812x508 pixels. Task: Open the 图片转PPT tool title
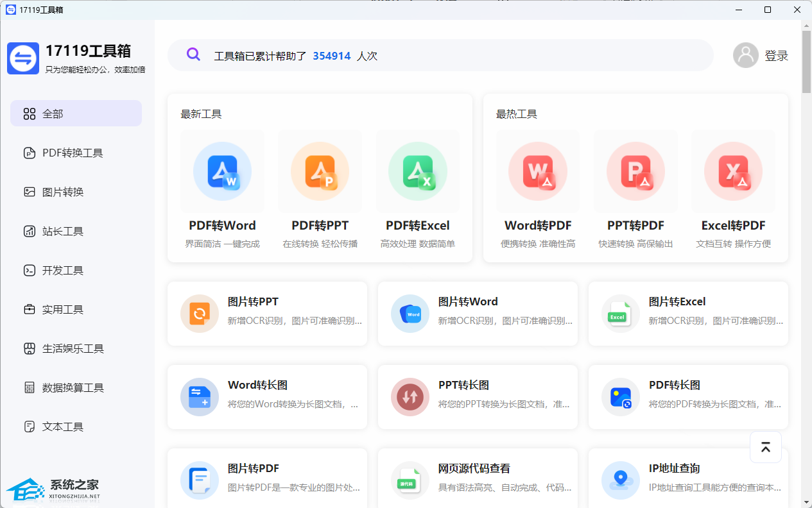click(x=253, y=301)
